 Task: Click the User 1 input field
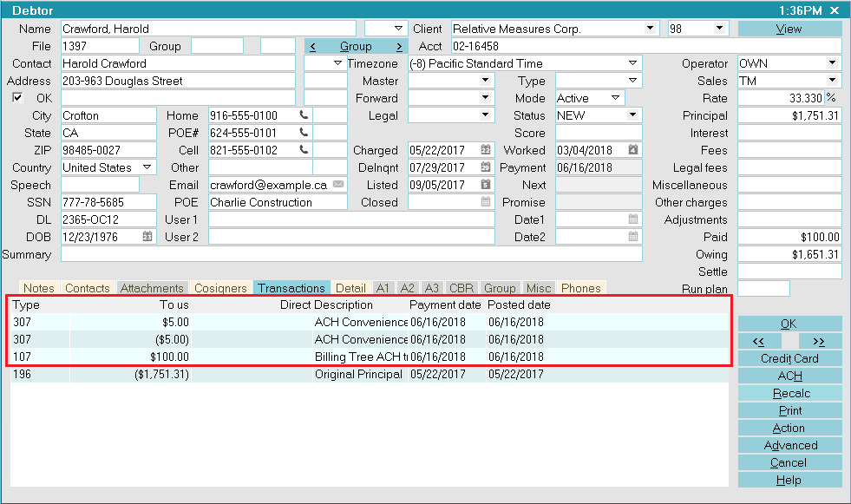click(x=351, y=219)
